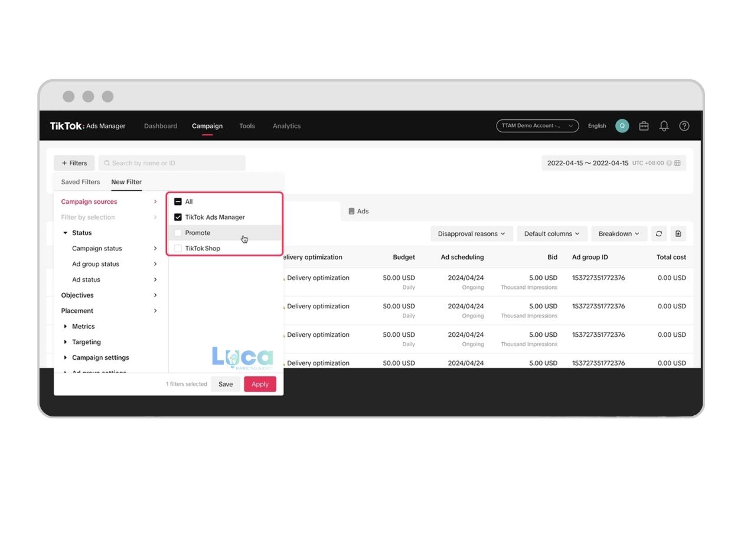Open Disapproval reasons dropdown

point(471,233)
